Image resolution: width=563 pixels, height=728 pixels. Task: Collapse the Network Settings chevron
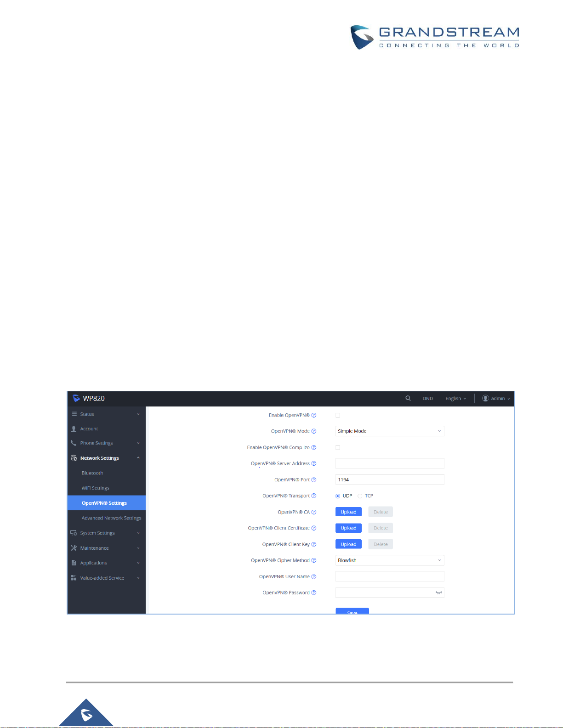(138, 458)
